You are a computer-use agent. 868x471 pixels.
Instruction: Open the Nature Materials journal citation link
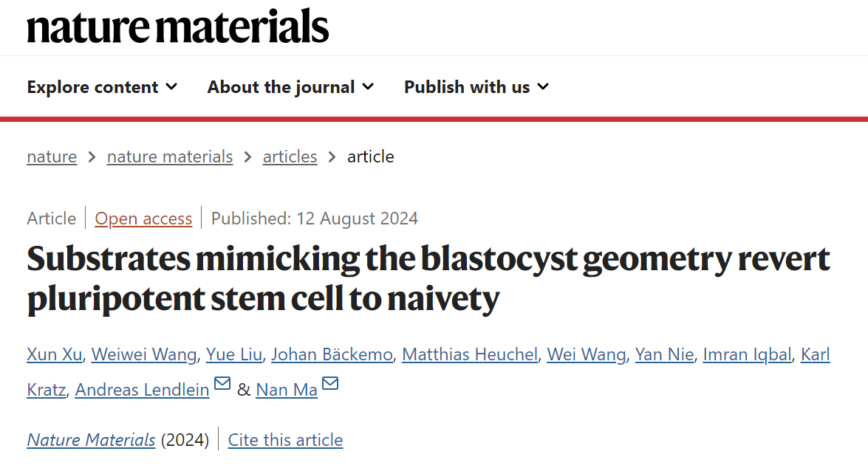(92, 440)
